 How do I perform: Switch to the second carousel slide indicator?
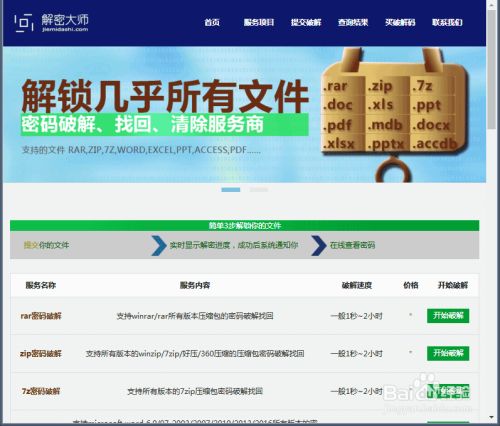pyautogui.click(x=259, y=190)
